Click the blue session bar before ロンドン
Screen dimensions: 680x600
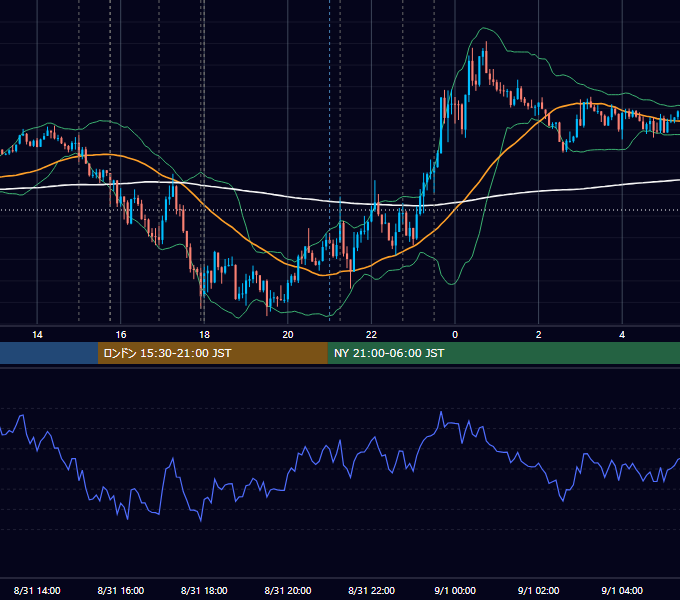click(x=49, y=353)
